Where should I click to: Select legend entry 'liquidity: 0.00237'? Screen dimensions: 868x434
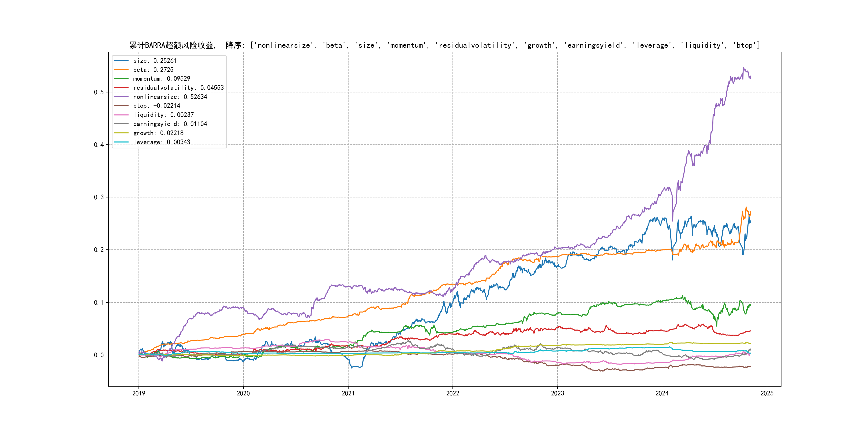[163, 115]
